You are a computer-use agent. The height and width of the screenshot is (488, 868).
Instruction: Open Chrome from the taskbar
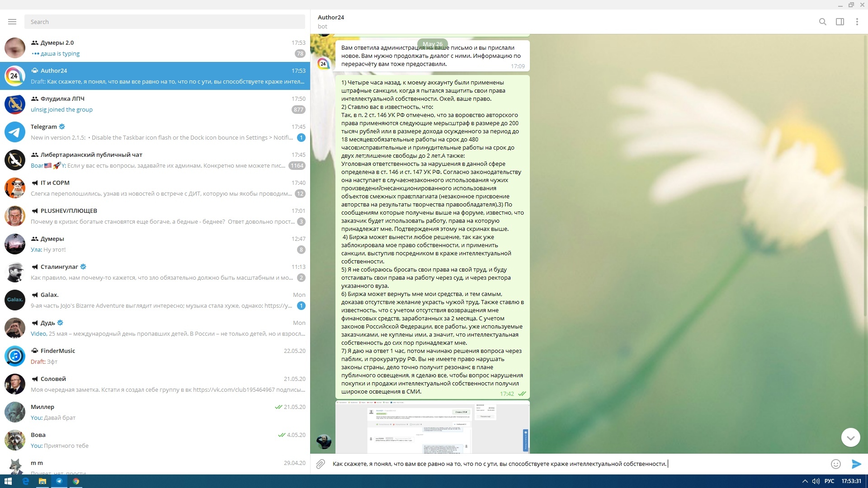pos(76,481)
